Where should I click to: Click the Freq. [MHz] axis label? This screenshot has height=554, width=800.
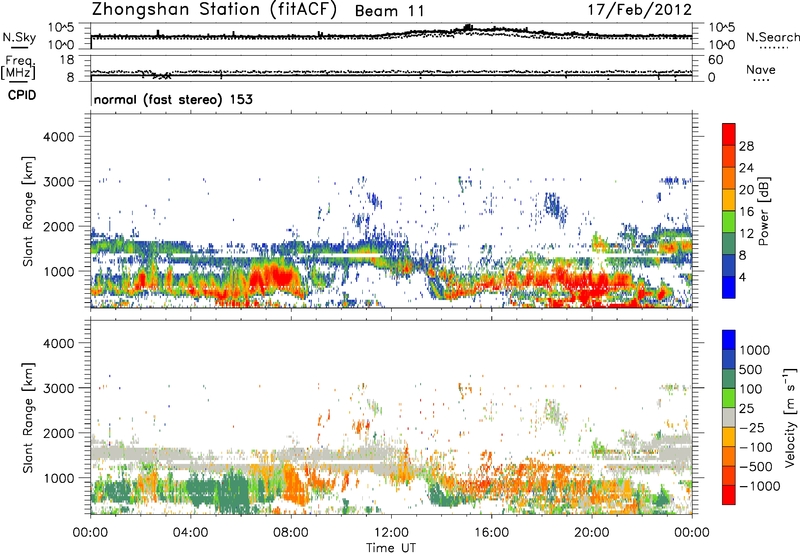pyautogui.click(x=18, y=68)
